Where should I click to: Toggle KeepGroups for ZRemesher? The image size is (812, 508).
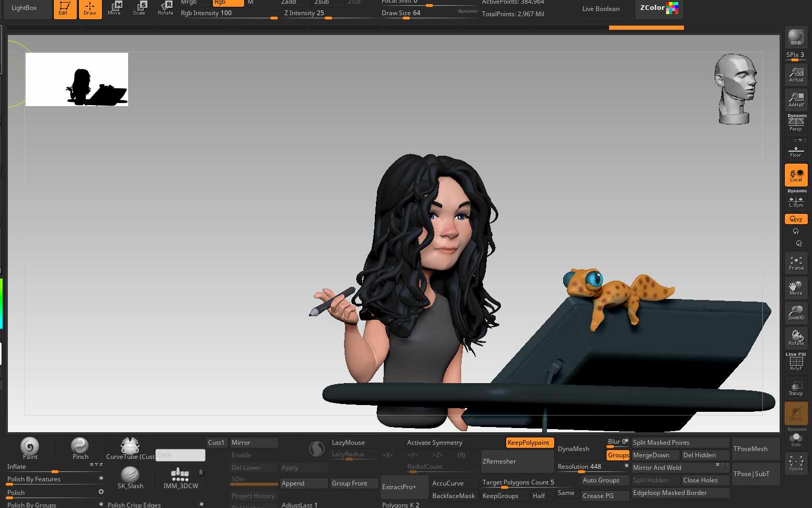tap(505, 496)
